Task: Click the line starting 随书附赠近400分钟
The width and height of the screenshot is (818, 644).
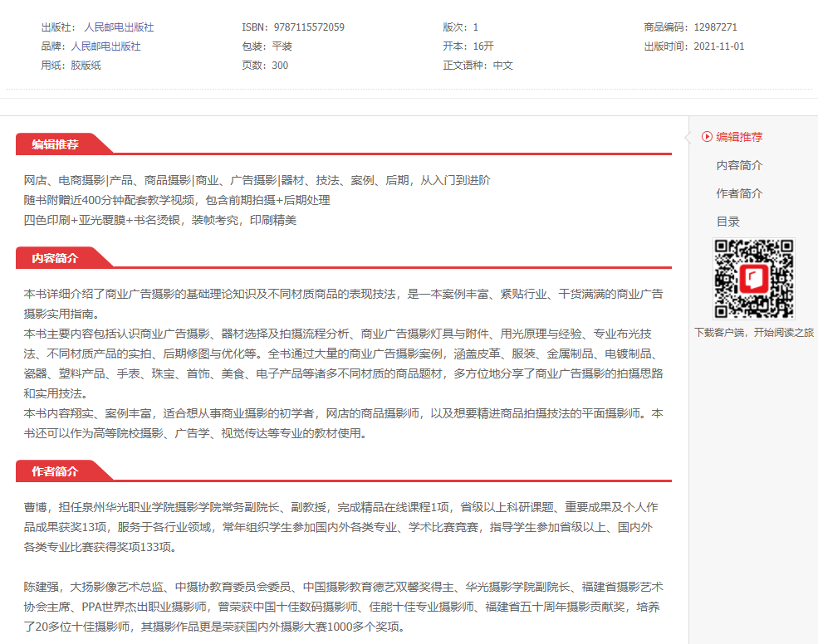Action: tap(177, 200)
